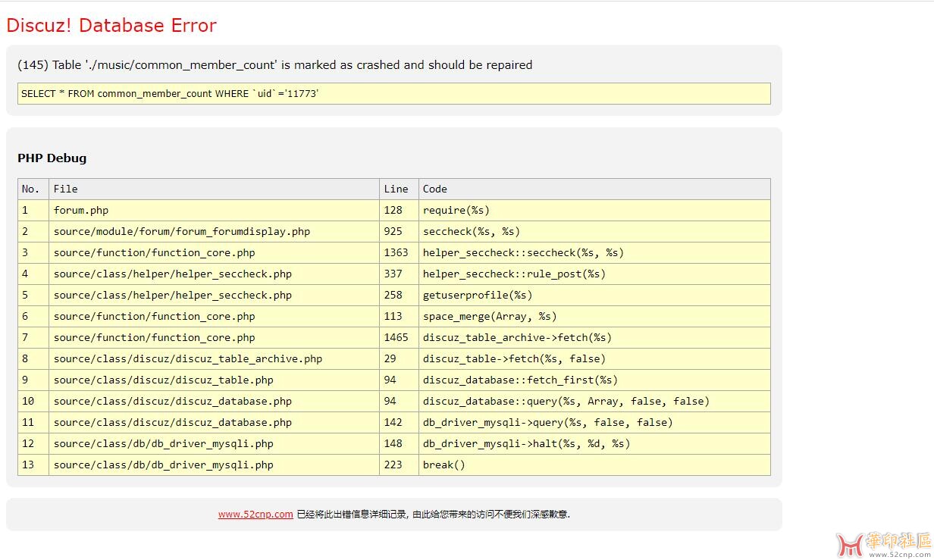This screenshot has height=560, width=934.
Task: Click the 'Discuz! Database Error' heading
Action: [111, 25]
